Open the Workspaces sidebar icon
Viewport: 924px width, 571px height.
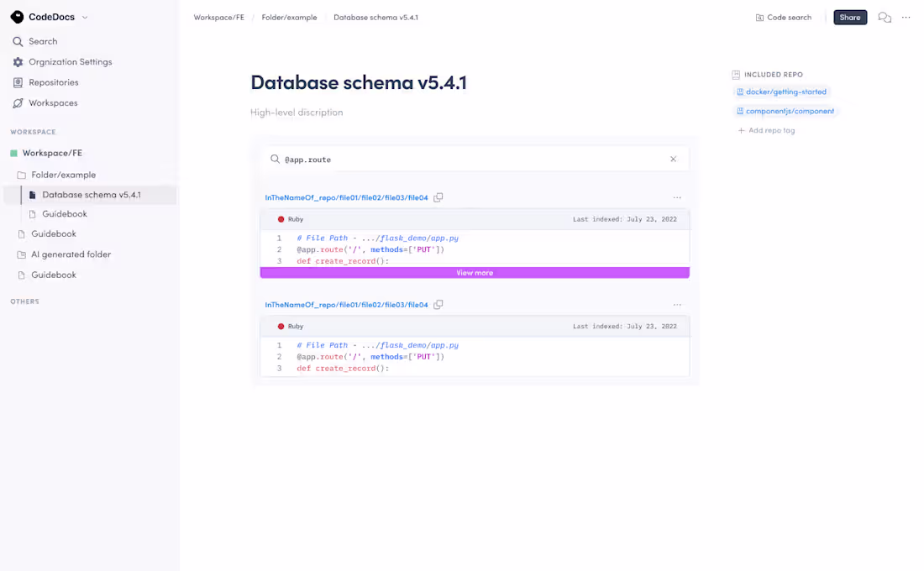pyautogui.click(x=18, y=102)
